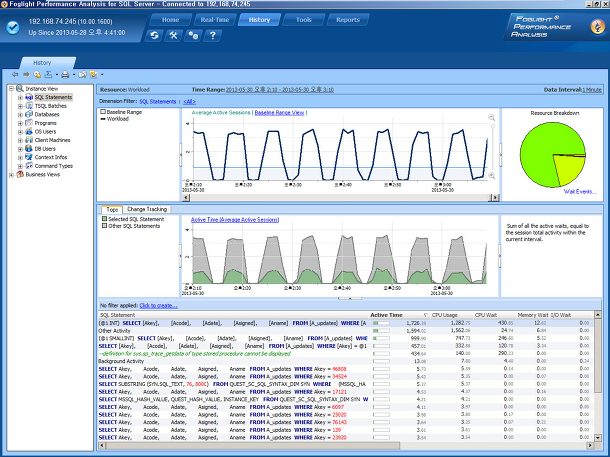Viewport: 610px width, 457px height.
Task: Click the export toolbar icon
Action: pos(48,74)
